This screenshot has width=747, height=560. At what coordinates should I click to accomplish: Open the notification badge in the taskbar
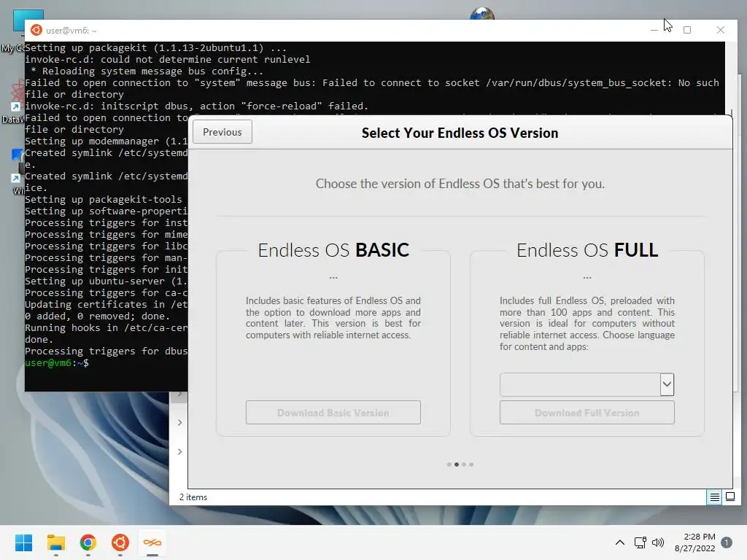click(727, 542)
